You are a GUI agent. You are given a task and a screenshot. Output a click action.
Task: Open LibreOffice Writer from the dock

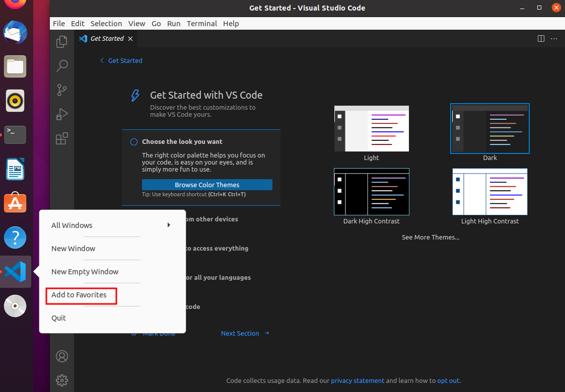(15, 169)
